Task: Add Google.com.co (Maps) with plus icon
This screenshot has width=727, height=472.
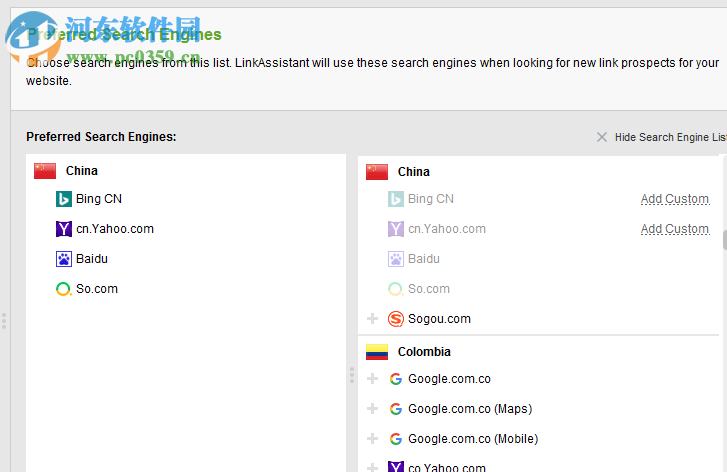Action: 372,408
